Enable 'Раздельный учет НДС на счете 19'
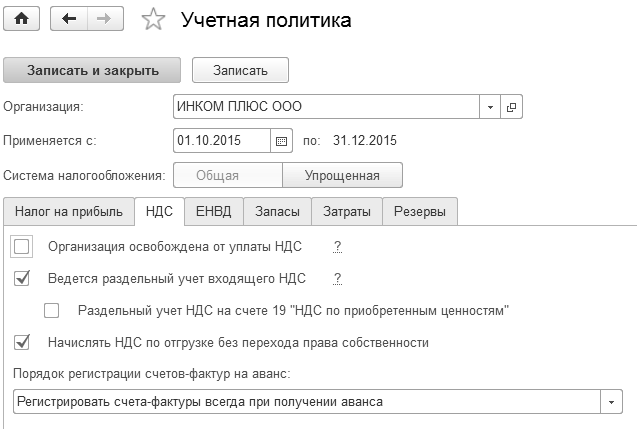The height and width of the screenshot is (429, 637). click(x=52, y=311)
